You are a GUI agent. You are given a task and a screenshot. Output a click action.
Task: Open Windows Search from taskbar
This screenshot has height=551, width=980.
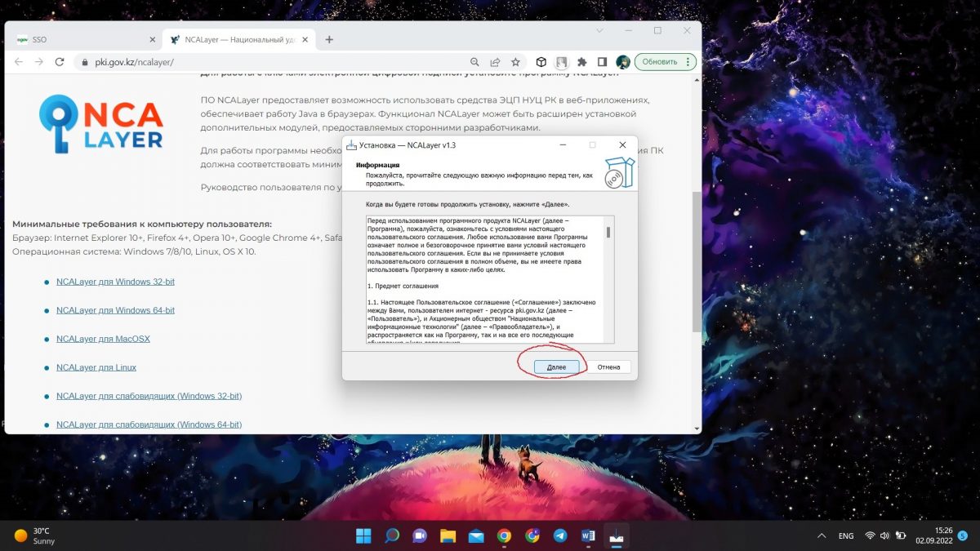tap(392, 535)
